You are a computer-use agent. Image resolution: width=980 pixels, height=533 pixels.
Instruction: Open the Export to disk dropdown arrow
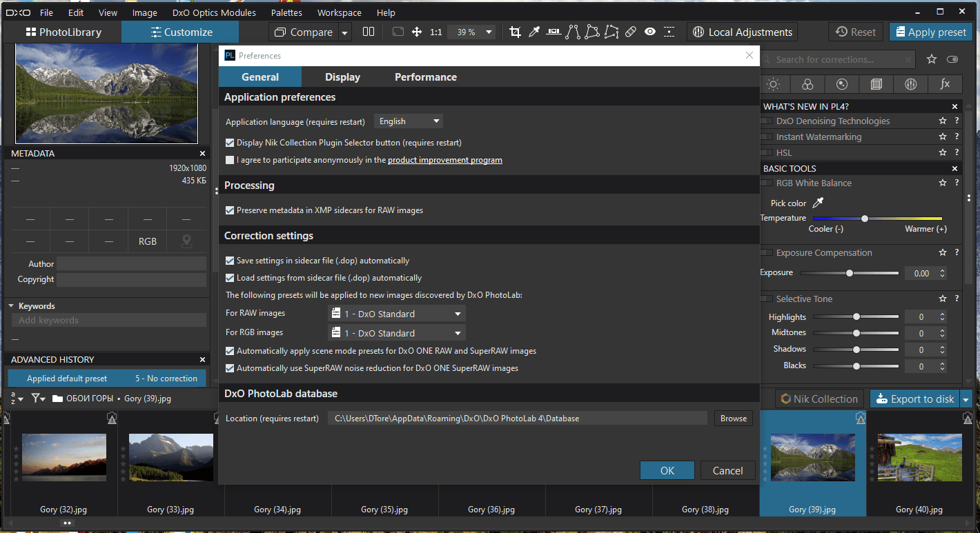tap(966, 399)
